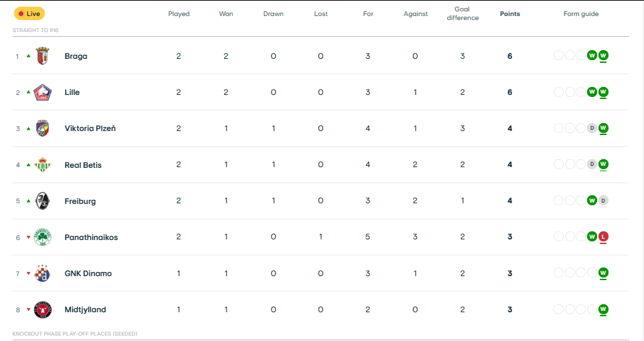Click the Goal difference column header
The height and width of the screenshot is (341, 644).
[463, 14]
